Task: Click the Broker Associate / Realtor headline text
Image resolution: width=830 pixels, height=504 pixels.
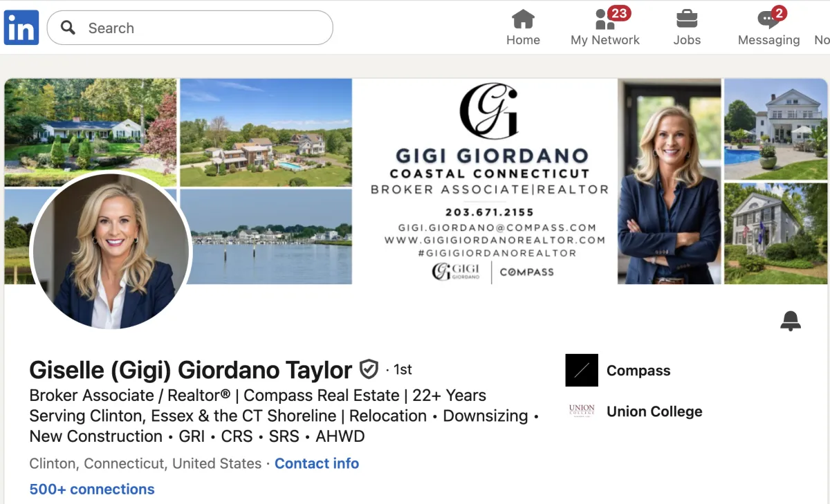Action: tap(284, 416)
